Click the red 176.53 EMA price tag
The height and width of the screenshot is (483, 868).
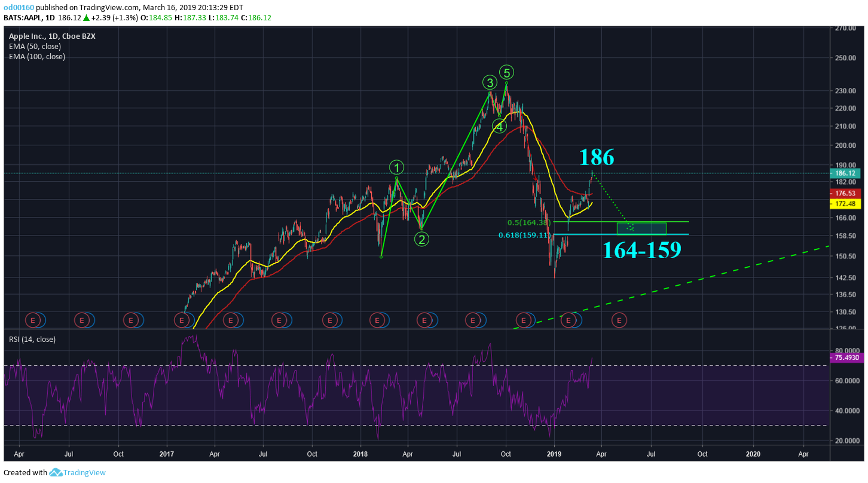pos(844,194)
